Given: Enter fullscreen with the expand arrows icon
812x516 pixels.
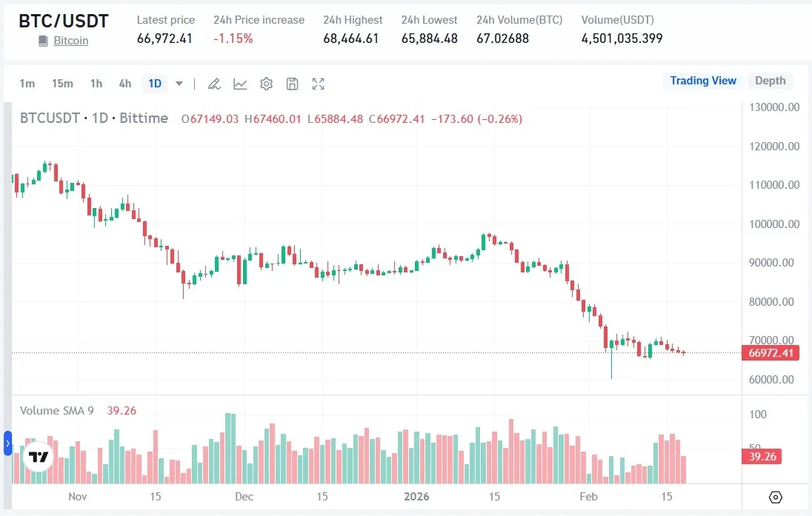Looking at the screenshot, I should 318,84.
